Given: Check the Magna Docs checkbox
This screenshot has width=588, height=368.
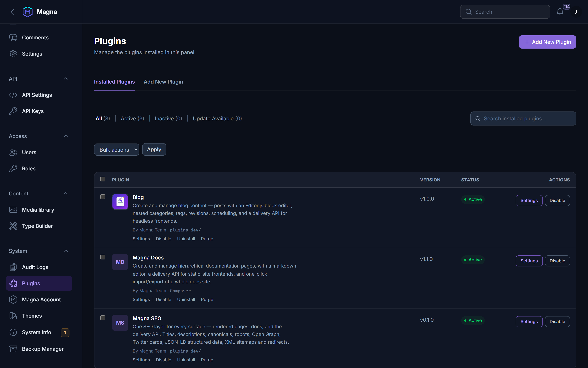Looking at the screenshot, I should [103, 257].
